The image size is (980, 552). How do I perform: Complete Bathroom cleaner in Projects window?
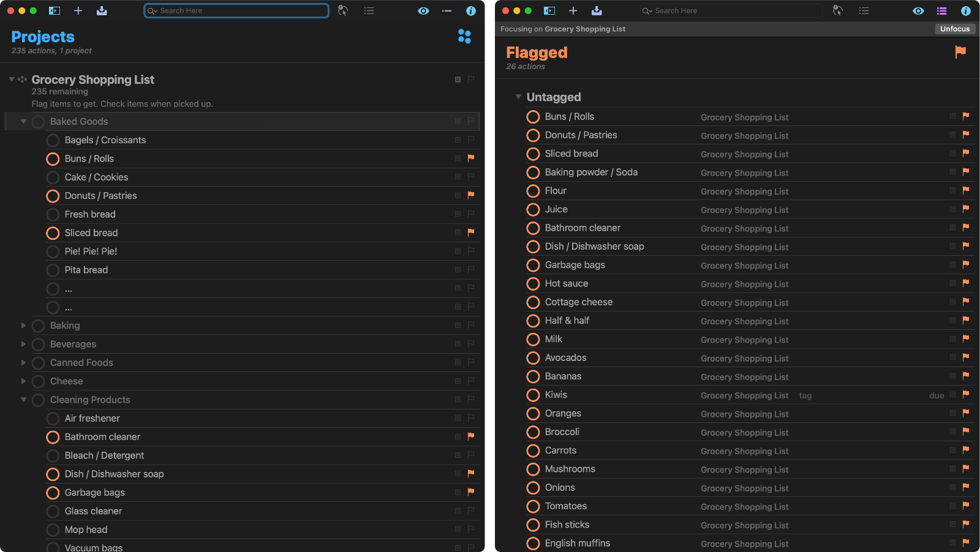(53, 437)
